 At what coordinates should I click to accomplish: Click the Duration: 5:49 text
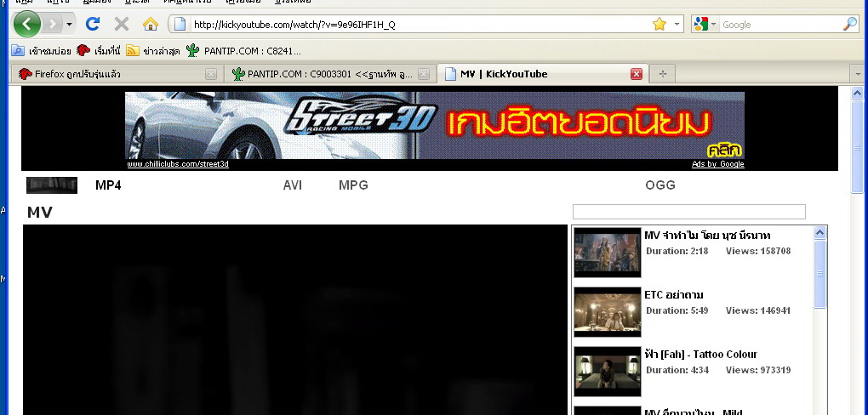(677, 310)
